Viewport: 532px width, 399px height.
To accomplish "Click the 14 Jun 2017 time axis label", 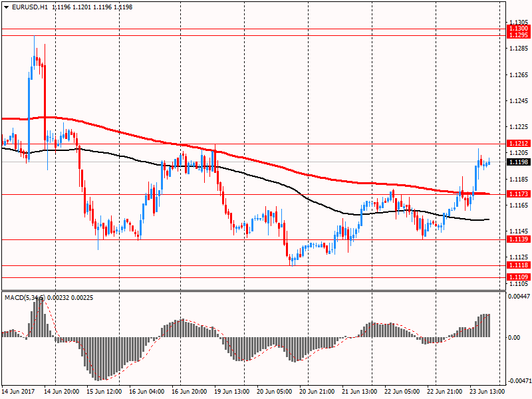I will [19, 392].
